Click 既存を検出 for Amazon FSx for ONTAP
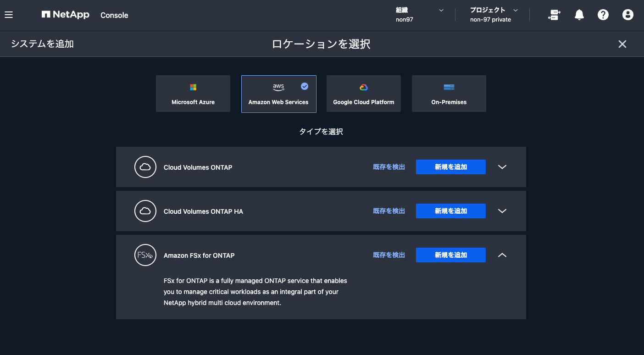644x355 pixels. click(389, 255)
